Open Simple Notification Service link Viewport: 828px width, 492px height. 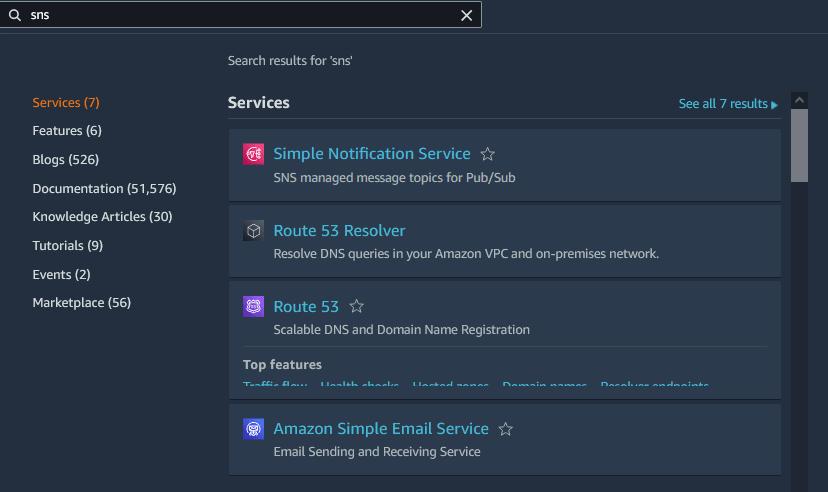click(372, 154)
